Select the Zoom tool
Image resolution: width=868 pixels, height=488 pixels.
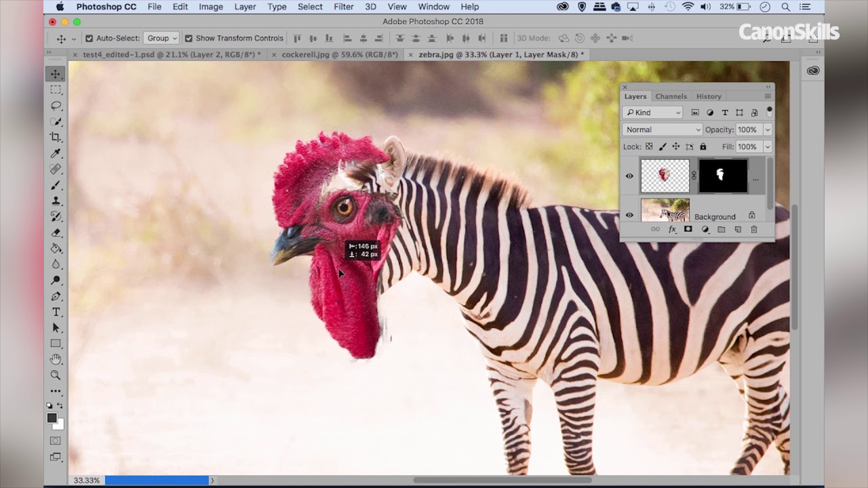click(56, 375)
